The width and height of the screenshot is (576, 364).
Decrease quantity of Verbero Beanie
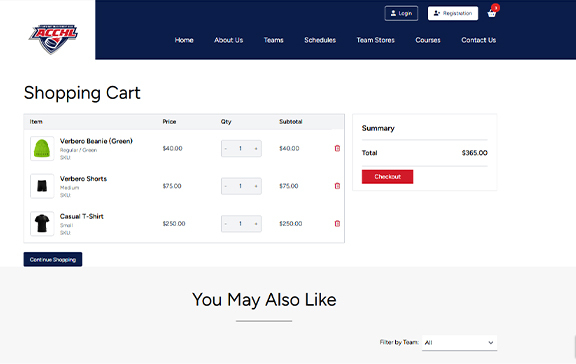(x=226, y=148)
